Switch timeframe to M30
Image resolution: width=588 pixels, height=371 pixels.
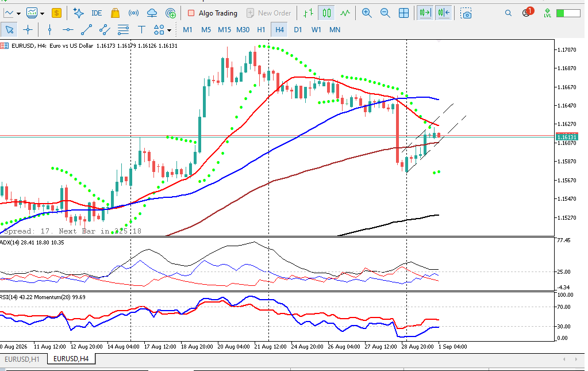coord(243,30)
